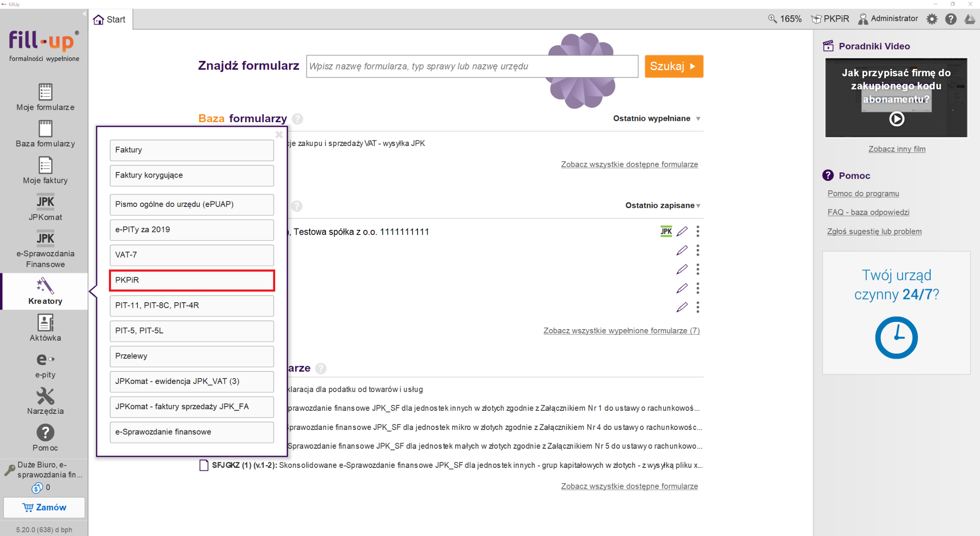Open Zobacz wszystkie wypełnione formularze (7) link
The height and width of the screenshot is (536, 980).
click(621, 330)
